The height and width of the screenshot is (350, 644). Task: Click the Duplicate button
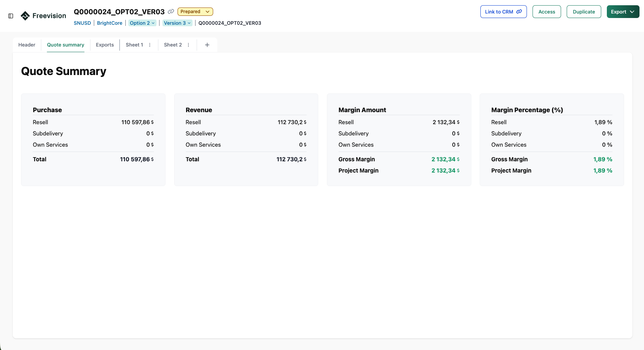coord(584,12)
